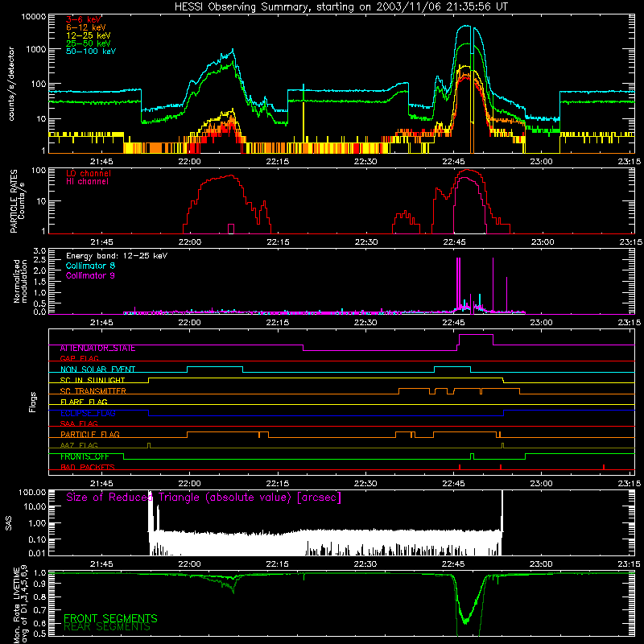Screen dimensions: 644x644
Task: Click the HESSI Observing Summary title text
Action: point(341,6)
